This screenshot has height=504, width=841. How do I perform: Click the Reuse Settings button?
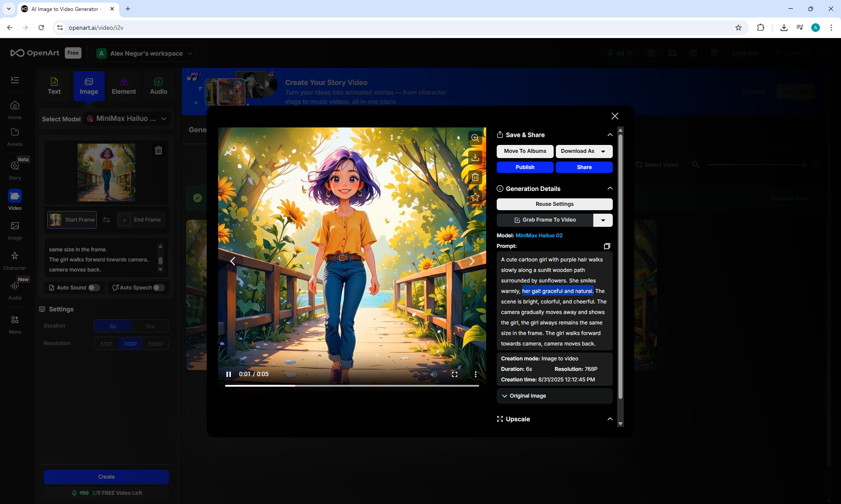(554, 204)
